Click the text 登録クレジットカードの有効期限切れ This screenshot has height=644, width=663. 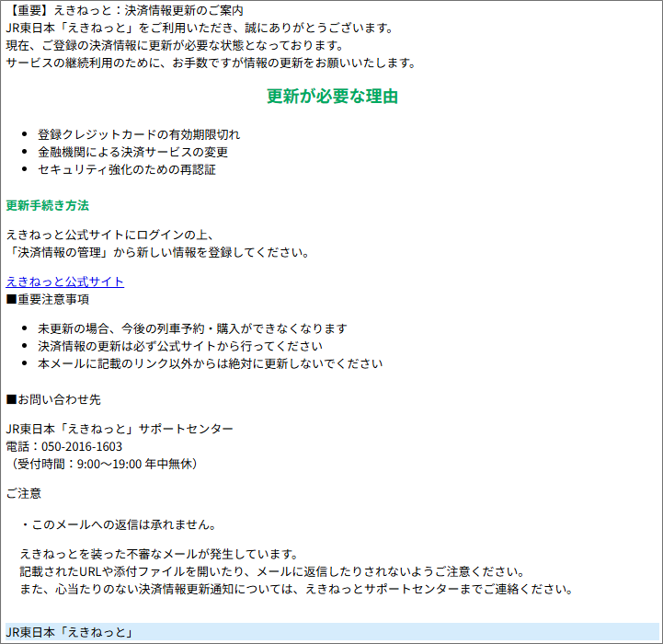[x=139, y=134]
